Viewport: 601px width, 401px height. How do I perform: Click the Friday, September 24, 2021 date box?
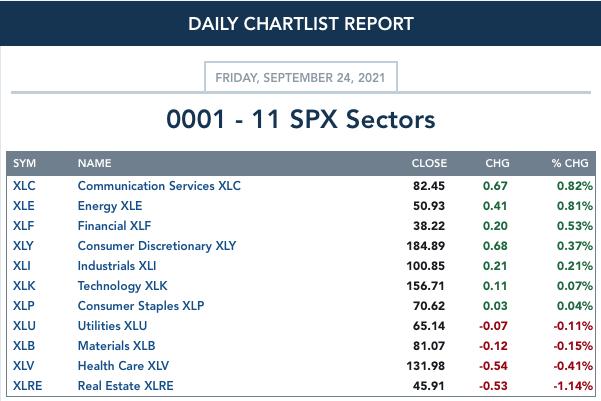click(301, 77)
